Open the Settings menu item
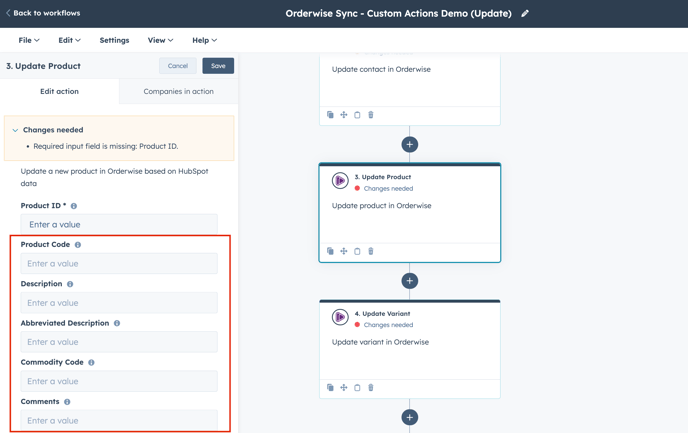Viewport: 688px width, 433px height. click(114, 40)
